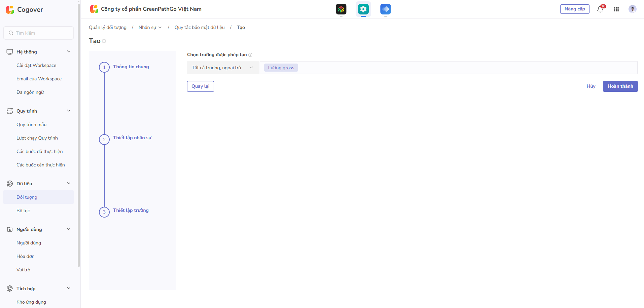
Task: Open Kho ứng dụng
Action: click(31, 302)
